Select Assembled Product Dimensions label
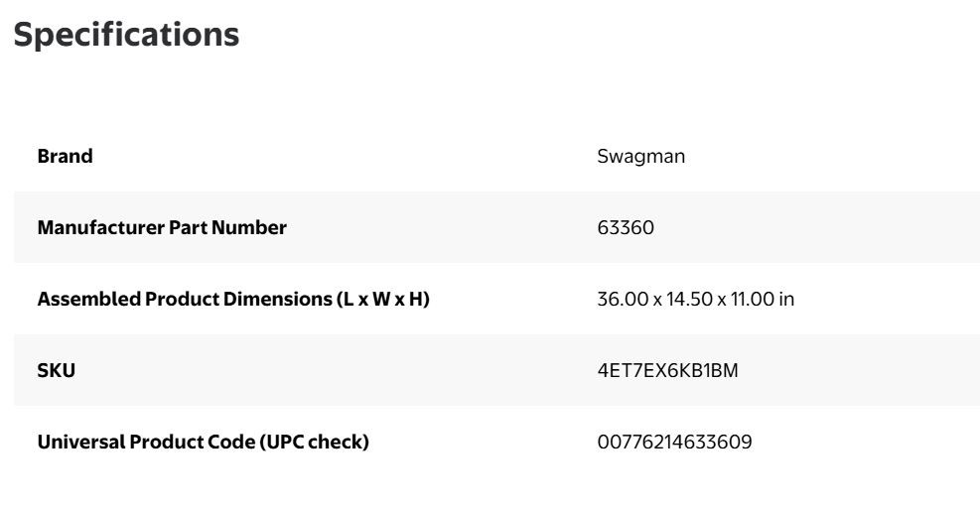Screen dimensions: 980x510 coord(233,299)
